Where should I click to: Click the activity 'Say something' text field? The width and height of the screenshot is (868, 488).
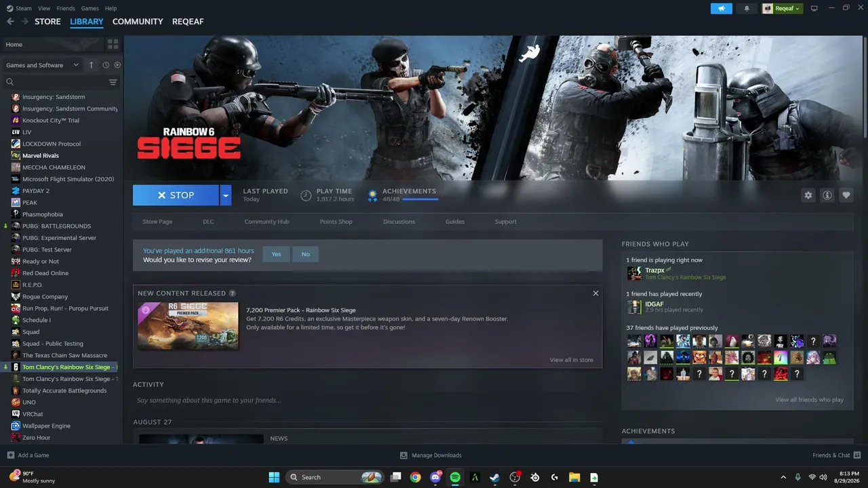[367, 401]
